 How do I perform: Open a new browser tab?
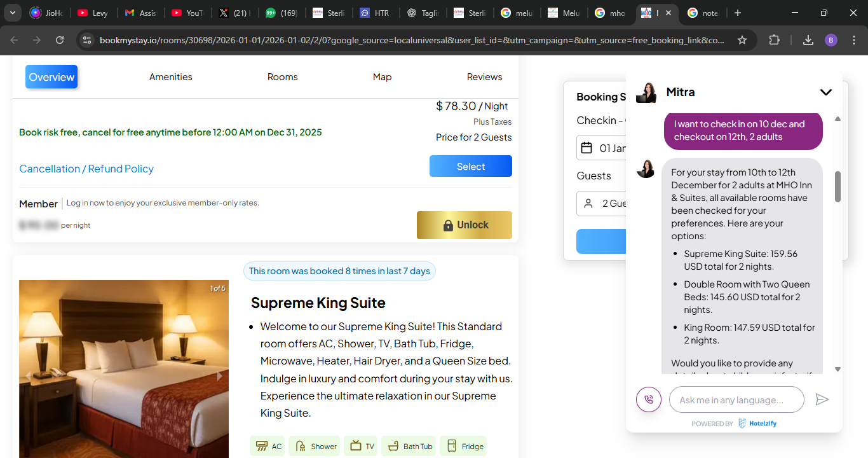737,13
